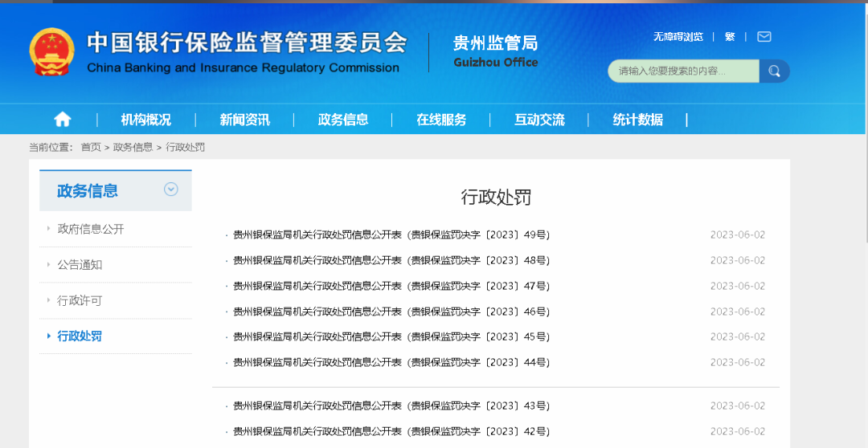
Task: Select 政府信息公开 in sidebar
Action: [91, 229]
